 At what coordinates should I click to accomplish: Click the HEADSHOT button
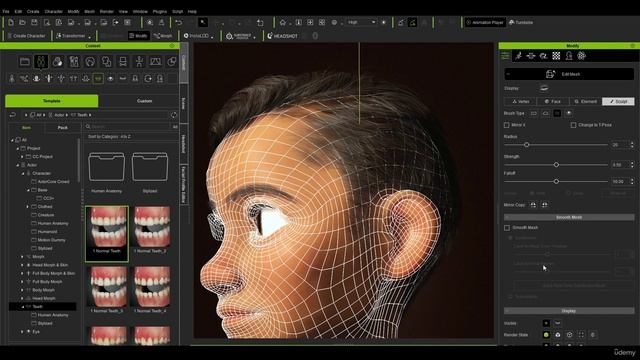282,36
